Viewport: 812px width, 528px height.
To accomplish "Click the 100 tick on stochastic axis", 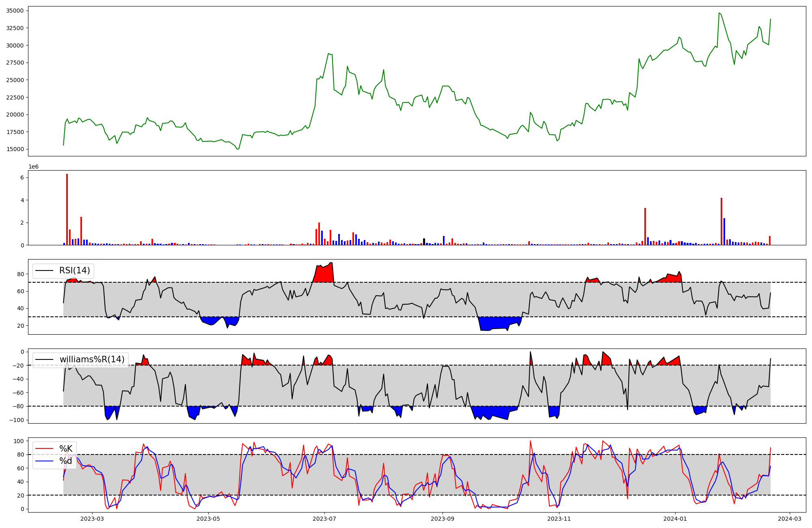I will click(x=19, y=441).
